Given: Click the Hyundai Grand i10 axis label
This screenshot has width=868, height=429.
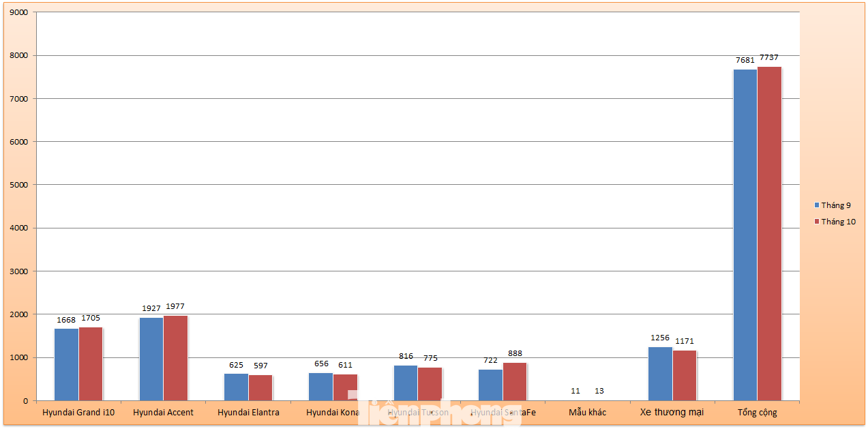Looking at the screenshot, I should (x=78, y=413).
